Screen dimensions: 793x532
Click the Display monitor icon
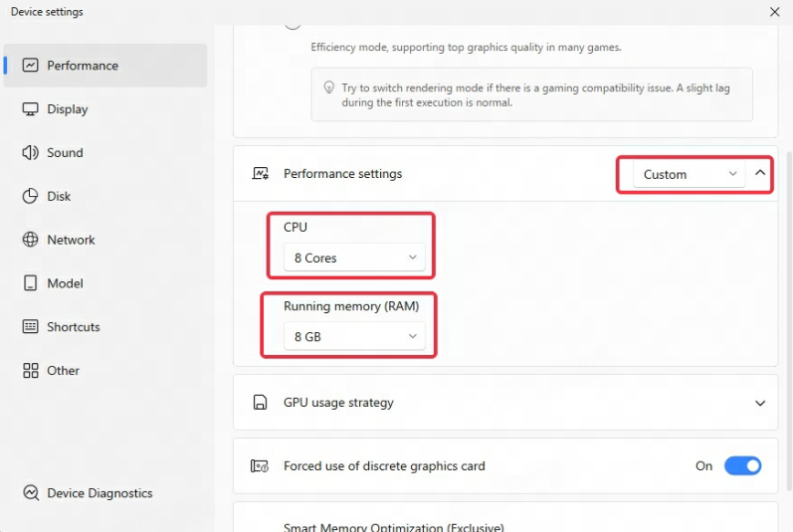point(30,109)
